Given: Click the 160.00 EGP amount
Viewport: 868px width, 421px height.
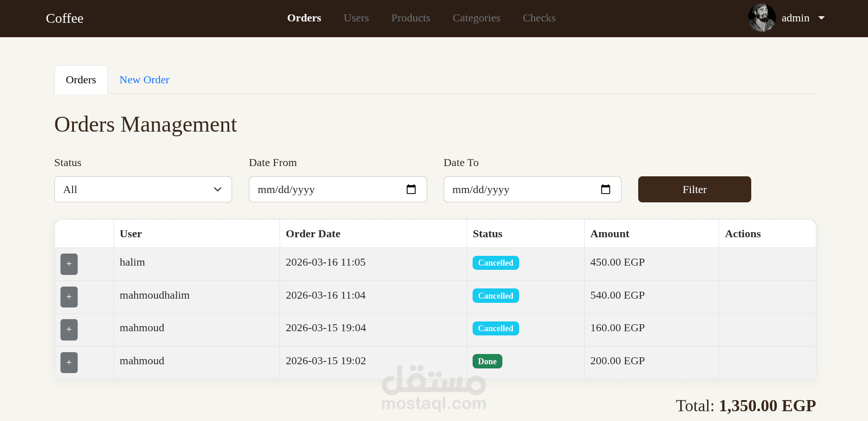Looking at the screenshot, I should pyautogui.click(x=617, y=327).
